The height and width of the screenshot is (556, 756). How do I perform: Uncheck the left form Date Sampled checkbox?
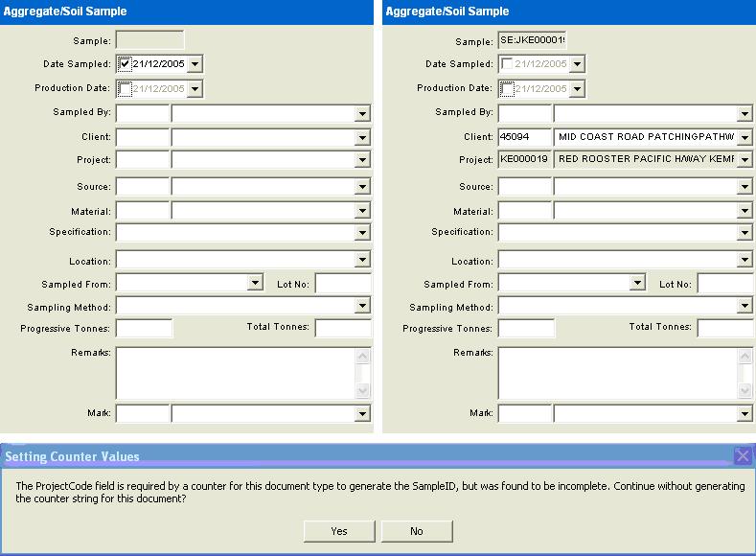pos(125,64)
